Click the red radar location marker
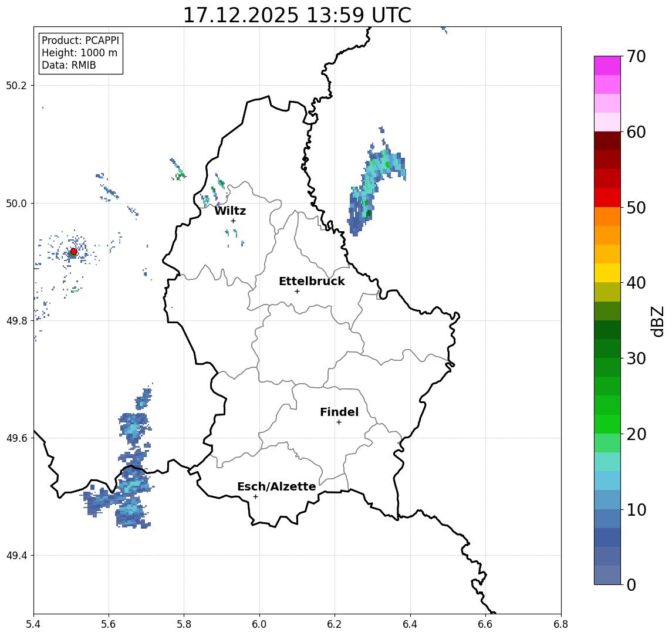This screenshot has height=636, width=672. pos(74,252)
